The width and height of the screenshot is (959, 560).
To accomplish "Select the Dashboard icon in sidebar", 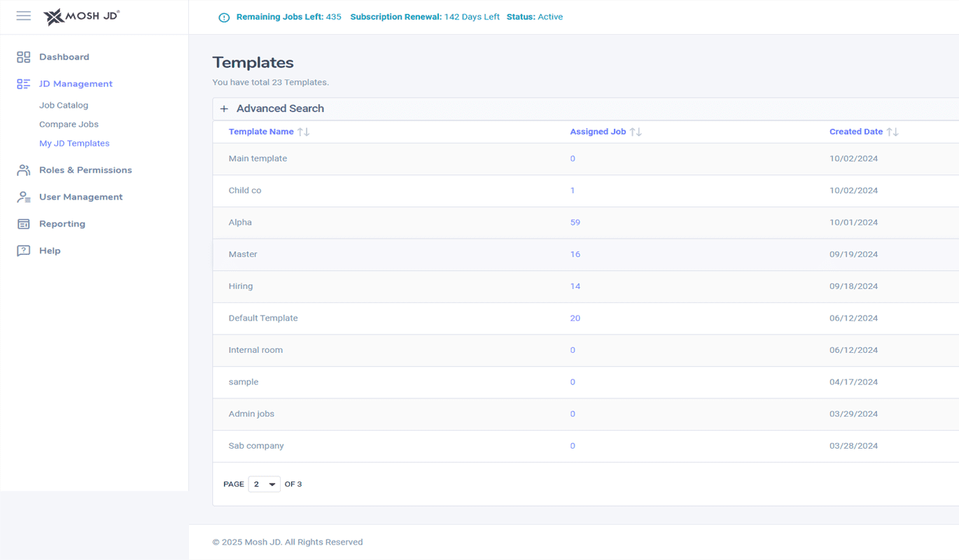I will [x=23, y=57].
